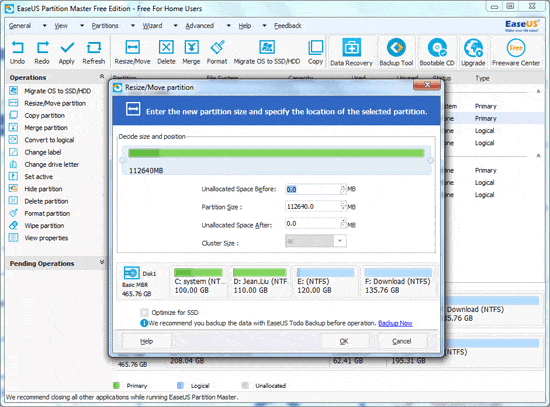Click the right handle of partition size bar
550x407 pixels.
(x=430, y=160)
